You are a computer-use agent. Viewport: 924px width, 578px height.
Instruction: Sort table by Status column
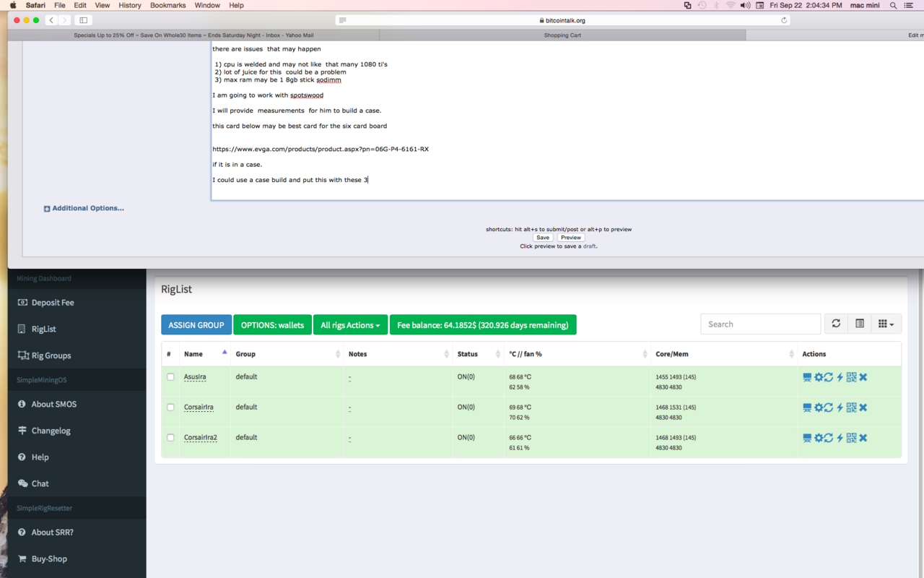click(x=478, y=354)
